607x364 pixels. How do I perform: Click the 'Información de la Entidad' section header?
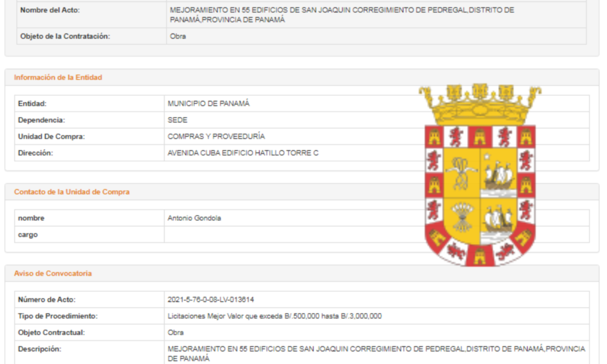coord(58,78)
